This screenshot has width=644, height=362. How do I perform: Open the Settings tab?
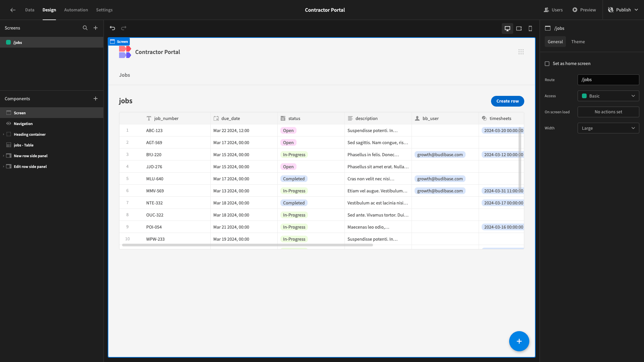coord(104,10)
